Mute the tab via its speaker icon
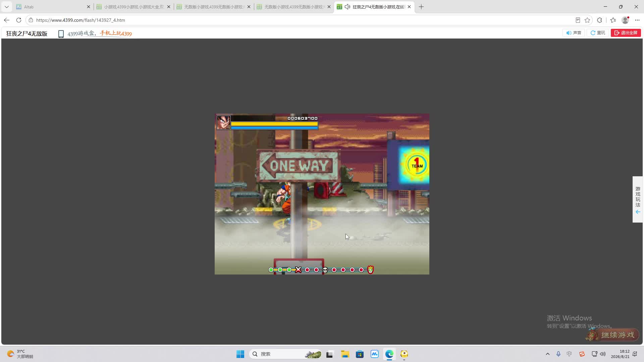This screenshot has width=644, height=362. [x=347, y=7]
